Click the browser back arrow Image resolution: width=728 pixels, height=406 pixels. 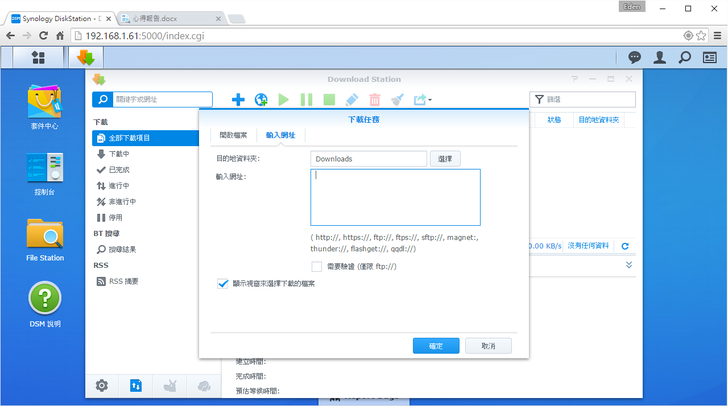(x=10, y=36)
